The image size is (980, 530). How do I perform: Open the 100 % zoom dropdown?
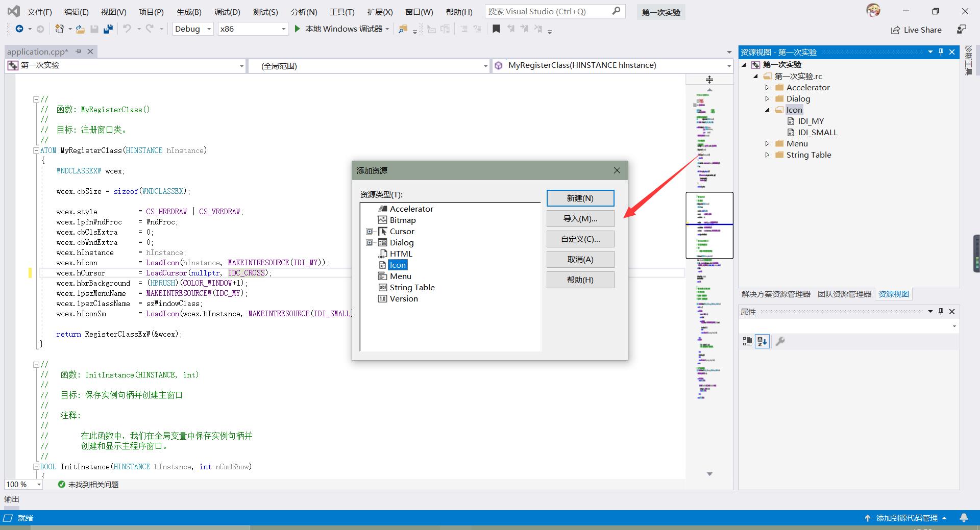tap(23, 485)
